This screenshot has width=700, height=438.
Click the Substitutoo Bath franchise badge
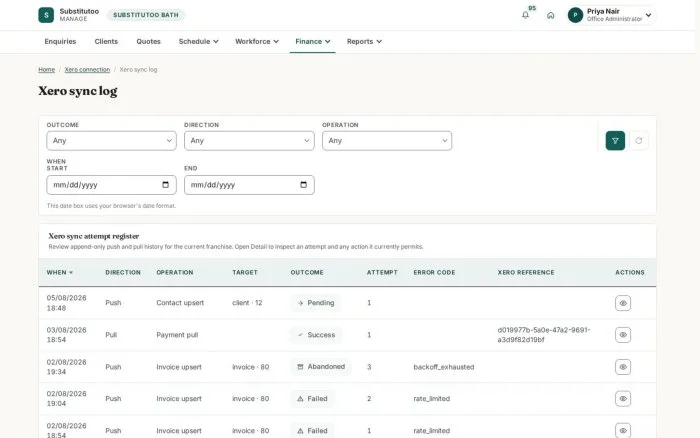[x=146, y=15]
